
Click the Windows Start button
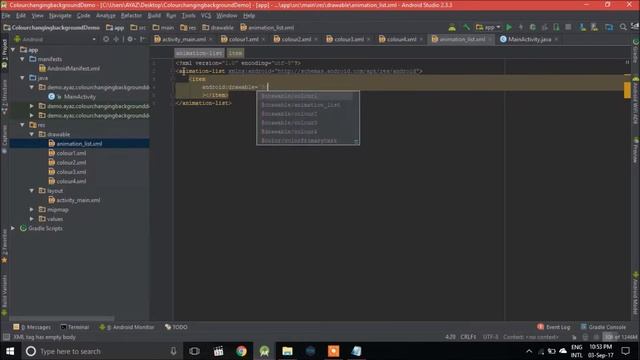tap(10, 351)
